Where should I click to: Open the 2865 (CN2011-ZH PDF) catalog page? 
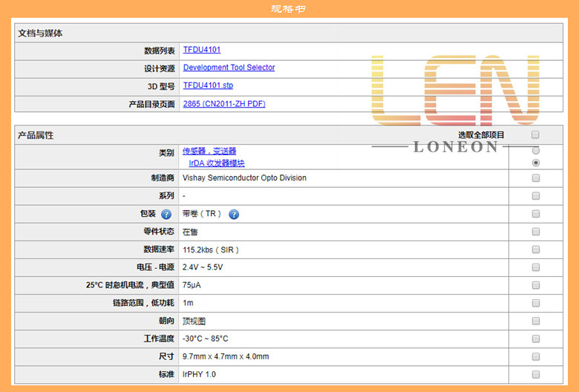point(224,104)
